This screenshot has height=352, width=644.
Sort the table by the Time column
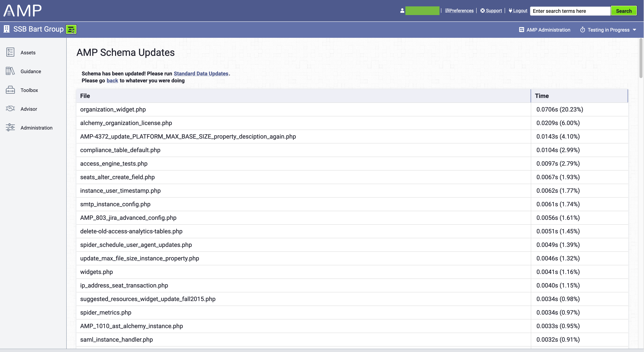pyautogui.click(x=542, y=96)
